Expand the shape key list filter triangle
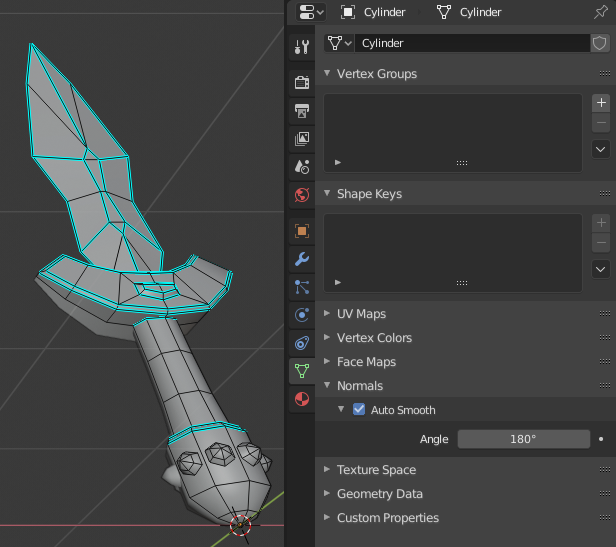 [338, 282]
